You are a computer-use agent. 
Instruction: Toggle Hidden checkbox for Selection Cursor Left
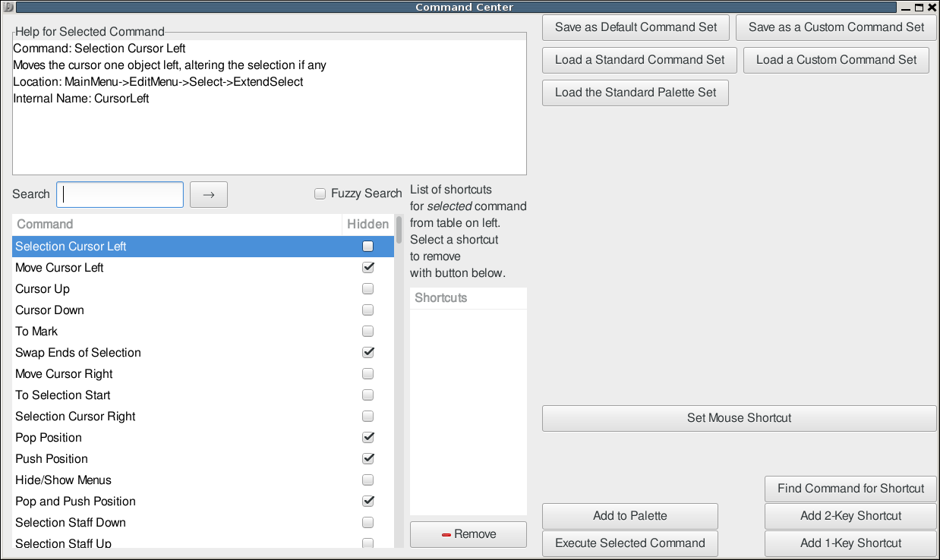[x=368, y=246]
